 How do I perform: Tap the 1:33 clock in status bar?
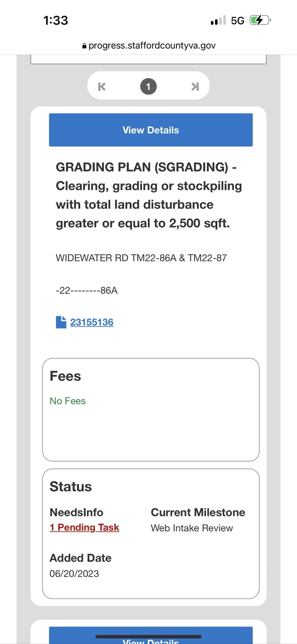point(56,20)
